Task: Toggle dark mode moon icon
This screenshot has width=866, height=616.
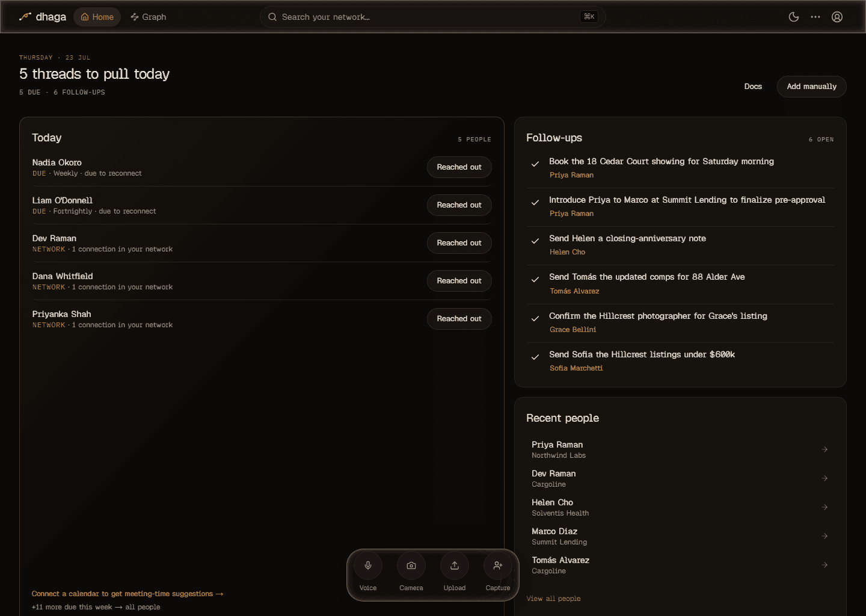Action: click(x=794, y=17)
